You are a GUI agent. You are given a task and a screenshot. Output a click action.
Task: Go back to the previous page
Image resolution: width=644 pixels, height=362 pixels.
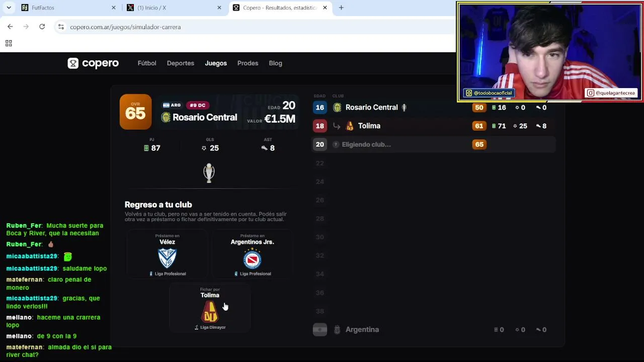pyautogui.click(x=10, y=27)
